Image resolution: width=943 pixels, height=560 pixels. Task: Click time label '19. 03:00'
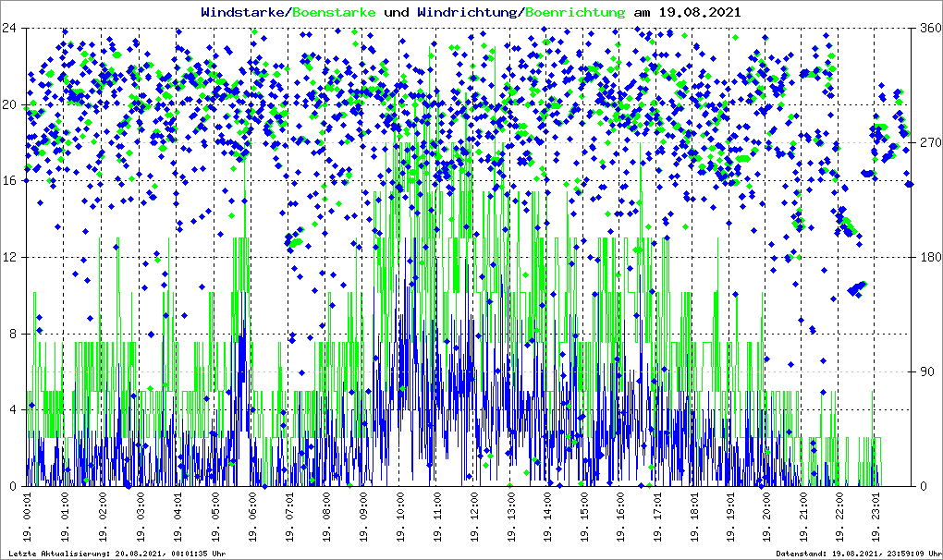(139, 517)
